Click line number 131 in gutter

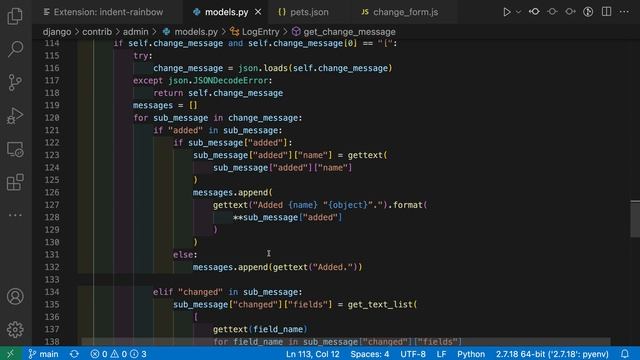click(52, 255)
